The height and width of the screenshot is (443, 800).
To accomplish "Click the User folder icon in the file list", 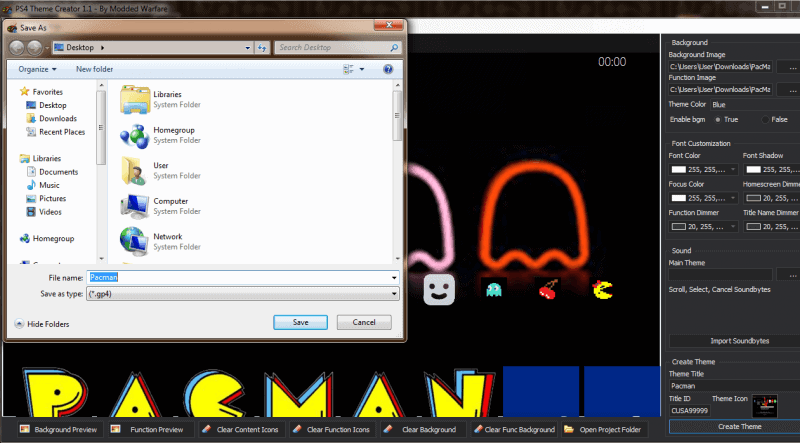I will point(134,170).
